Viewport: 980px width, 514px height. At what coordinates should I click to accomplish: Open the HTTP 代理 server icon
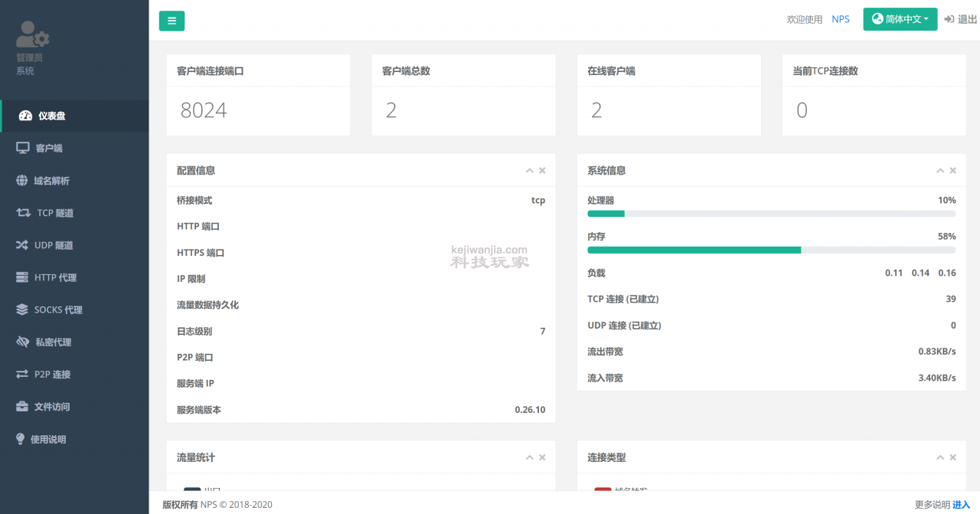coord(22,277)
